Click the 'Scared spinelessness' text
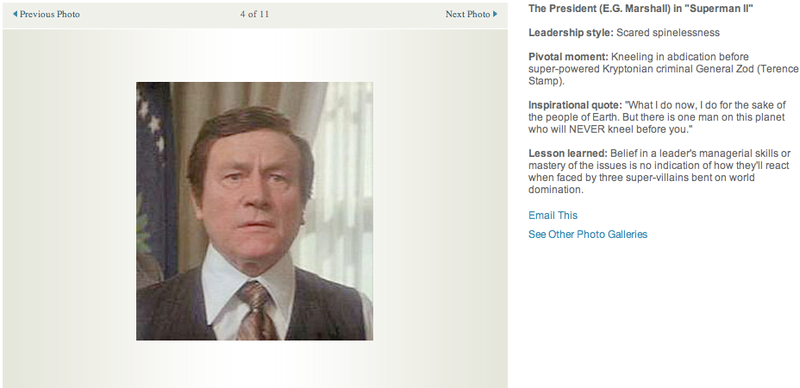This screenshot has height=388, width=800. tap(668, 33)
